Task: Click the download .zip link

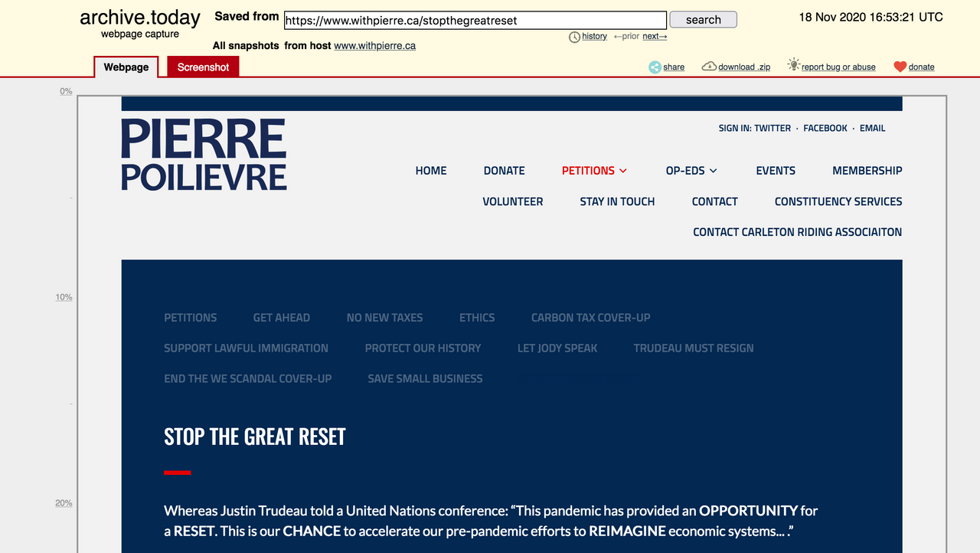Action: pos(744,67)
